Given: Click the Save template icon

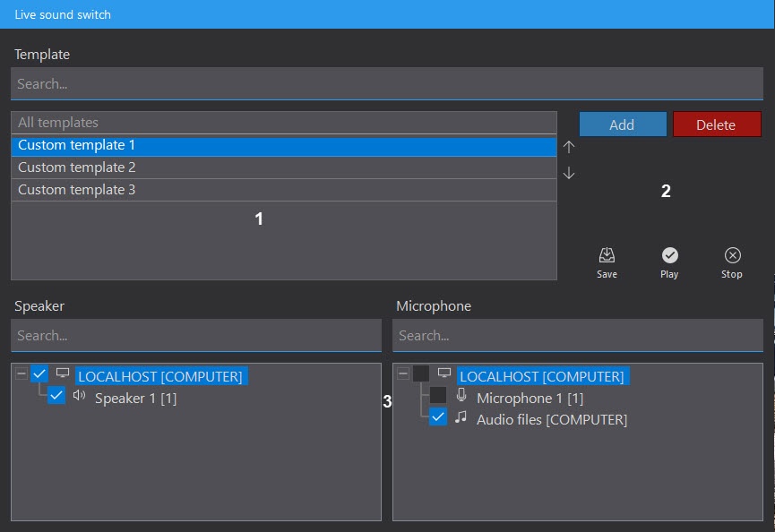Looking at the screenshot, I should 607,255.
